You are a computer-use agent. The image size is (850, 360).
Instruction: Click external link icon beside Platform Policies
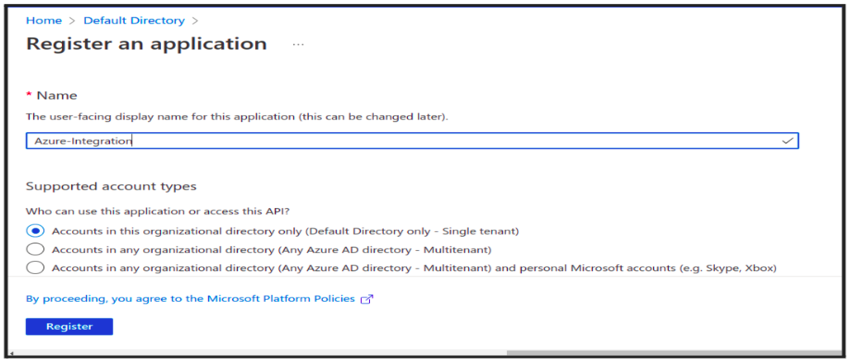tap(367, 299)
